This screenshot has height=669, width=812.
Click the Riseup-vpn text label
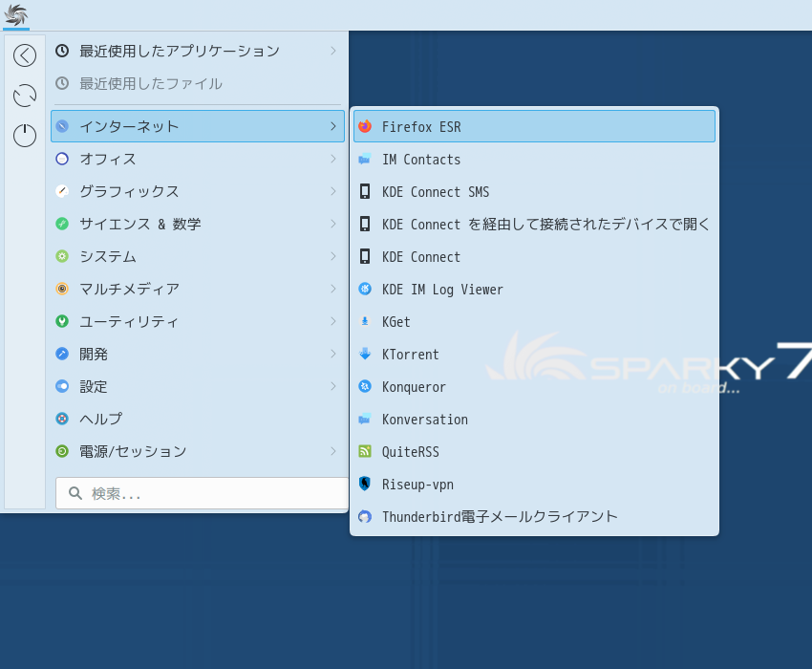point(417,484)
